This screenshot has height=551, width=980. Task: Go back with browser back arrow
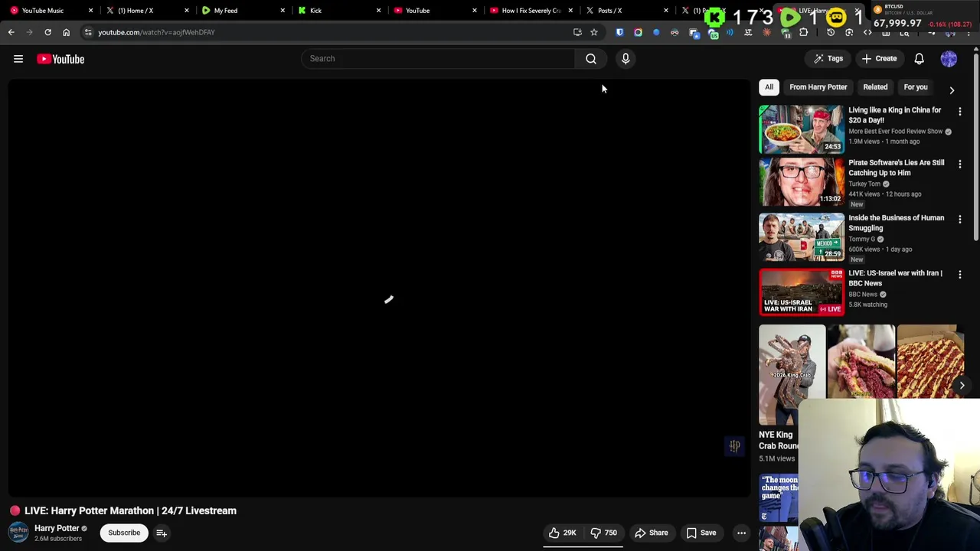tap(11, 32)
